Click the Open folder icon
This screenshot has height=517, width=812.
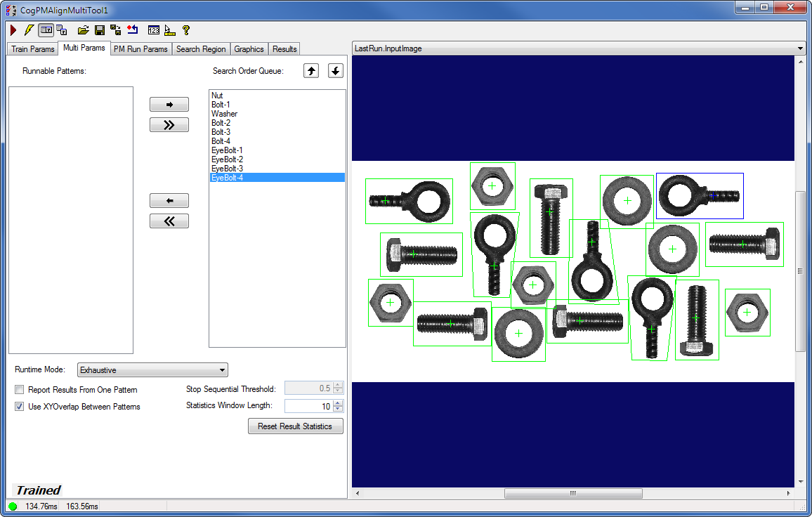pyautogui.click(x=83, y=30)
